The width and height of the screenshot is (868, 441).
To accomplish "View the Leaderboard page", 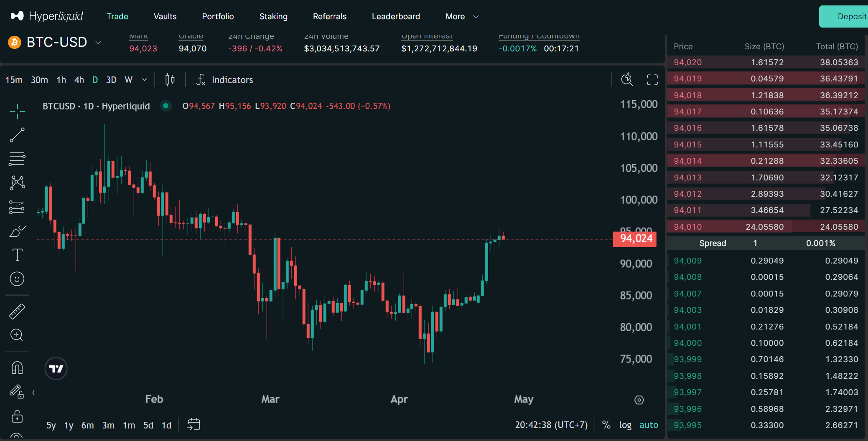I will point(396,16).
